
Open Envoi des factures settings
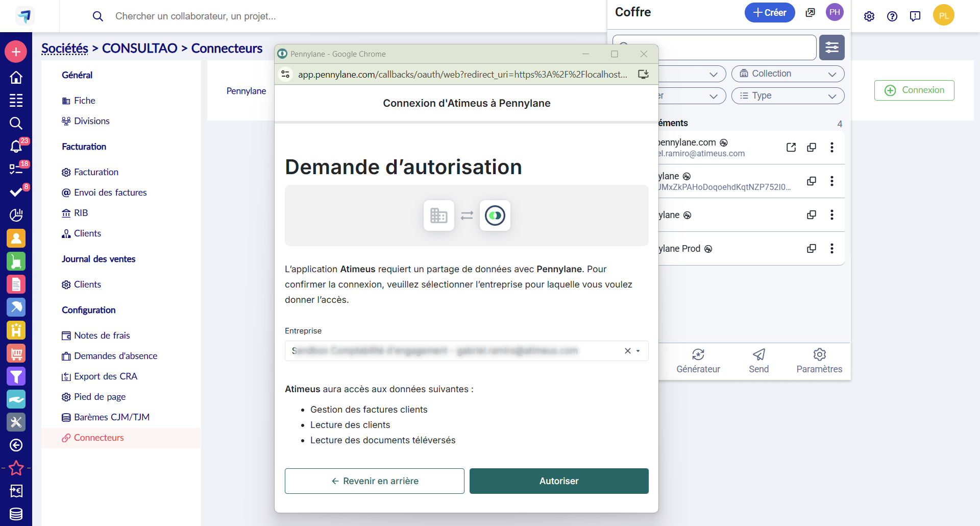point(104,193)
